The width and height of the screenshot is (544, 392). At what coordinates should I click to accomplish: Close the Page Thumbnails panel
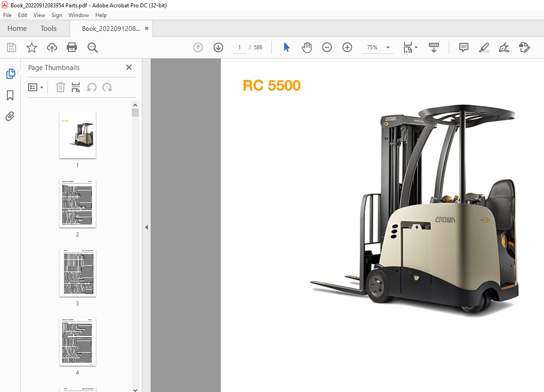click(129, 67)
